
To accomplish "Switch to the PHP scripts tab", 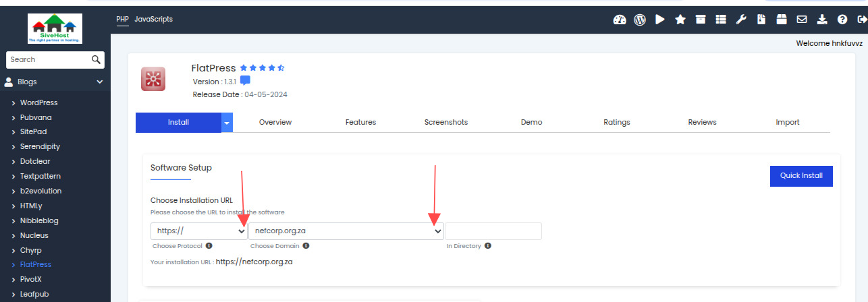I will pos(122,20).
